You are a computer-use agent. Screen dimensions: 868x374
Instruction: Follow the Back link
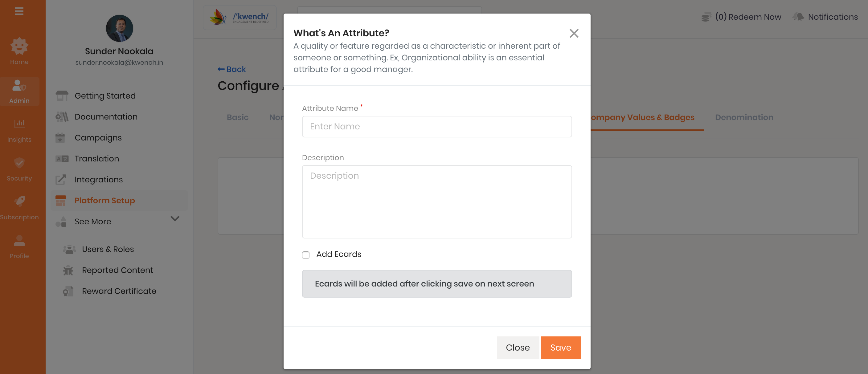[x=232, y=69]
